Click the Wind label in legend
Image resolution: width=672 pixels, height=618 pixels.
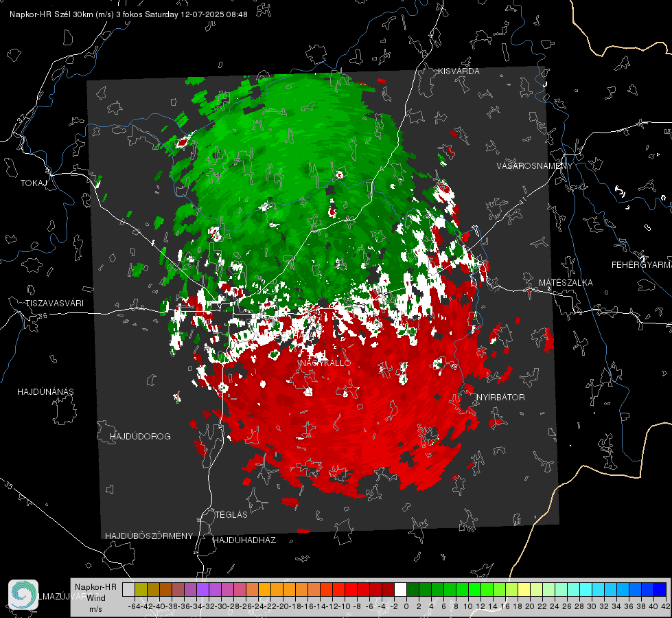click(x=96, y=598)
